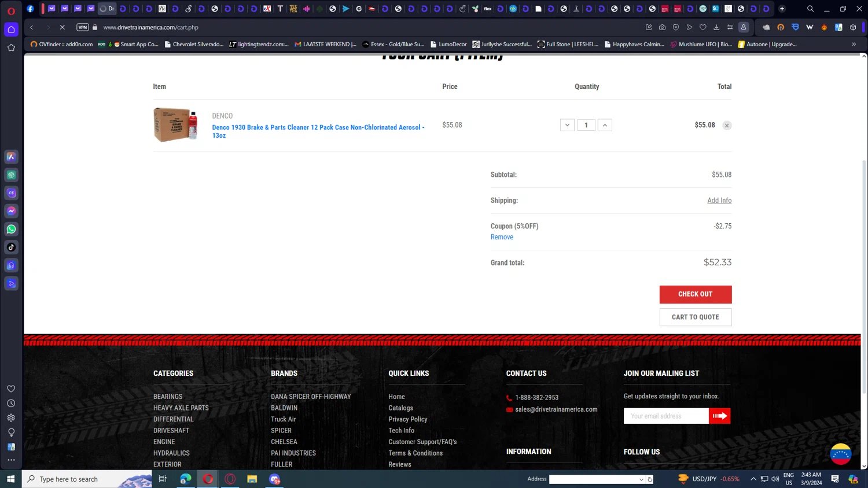Click the CART TO QUOTE button
The image size is (868, 488).
[x=696, y=317]
